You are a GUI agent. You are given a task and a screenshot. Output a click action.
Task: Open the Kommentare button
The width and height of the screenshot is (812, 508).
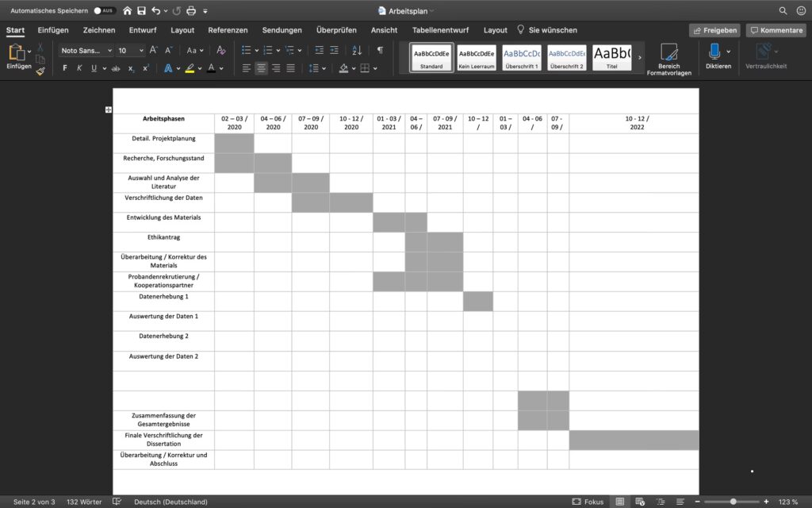pos(776,30)
